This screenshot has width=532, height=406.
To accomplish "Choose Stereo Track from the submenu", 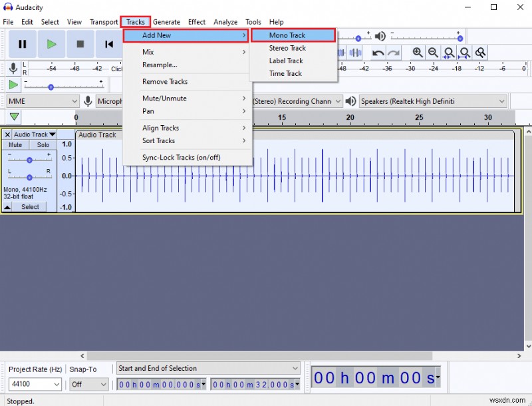I will pyautogui.click(x=293, y=48).
